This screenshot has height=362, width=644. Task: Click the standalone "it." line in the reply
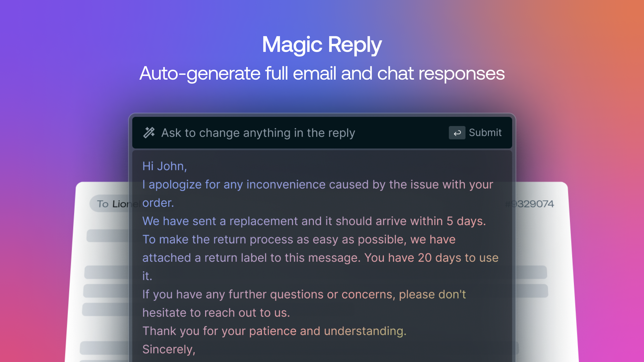click(x=147, y=276)
